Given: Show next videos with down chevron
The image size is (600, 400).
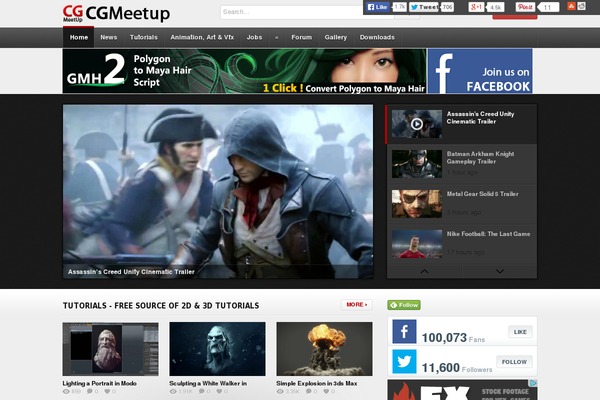Looking at the screenshot, I should tap(500, 271).
